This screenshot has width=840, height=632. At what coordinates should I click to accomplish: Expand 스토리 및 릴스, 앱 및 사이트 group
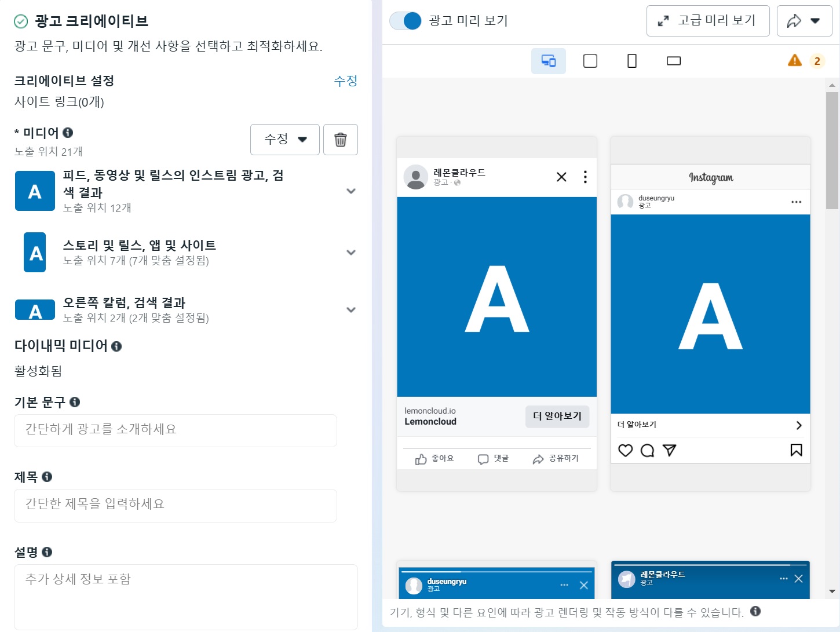(x=351, y=253)
